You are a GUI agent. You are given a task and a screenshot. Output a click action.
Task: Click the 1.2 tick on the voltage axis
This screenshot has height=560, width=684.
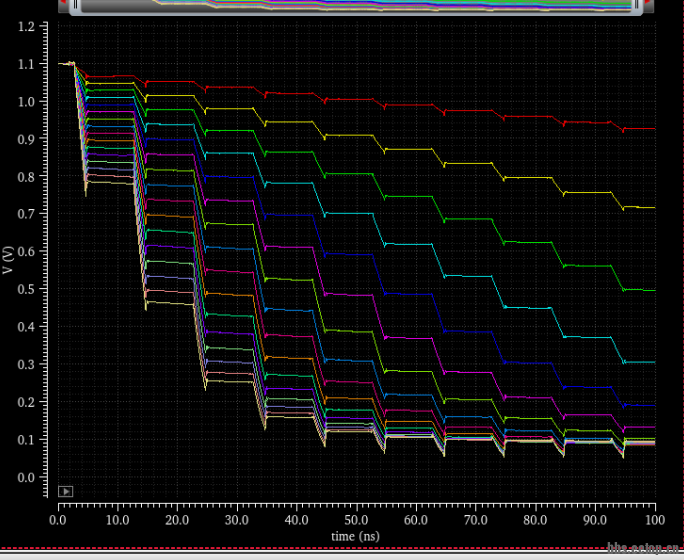pyautogui.click(x=28, y=27)
